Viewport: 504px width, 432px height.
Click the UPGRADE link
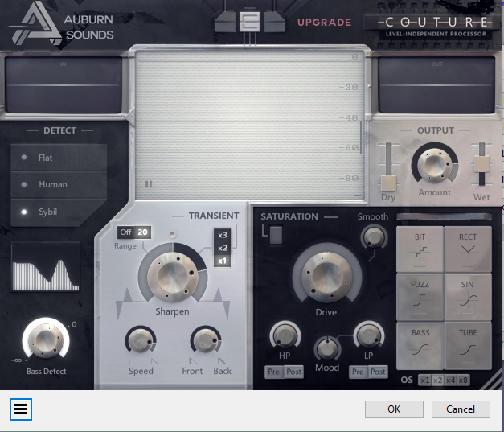[x=324, y=23]
